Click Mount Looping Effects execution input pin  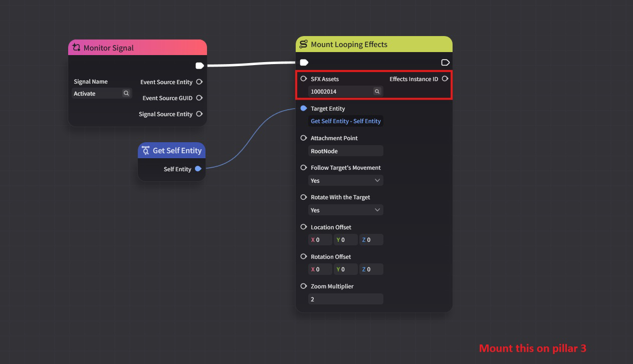tap(304, 63)
